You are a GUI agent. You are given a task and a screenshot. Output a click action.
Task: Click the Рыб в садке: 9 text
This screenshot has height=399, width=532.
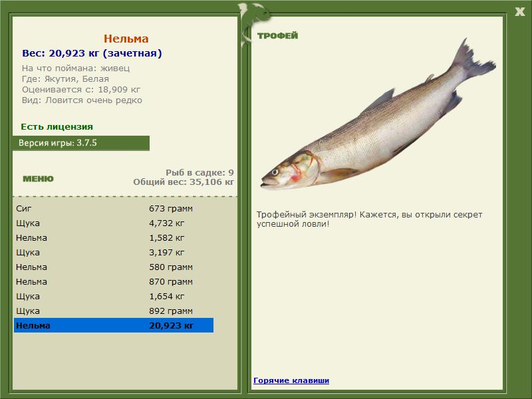click(199, 172)
